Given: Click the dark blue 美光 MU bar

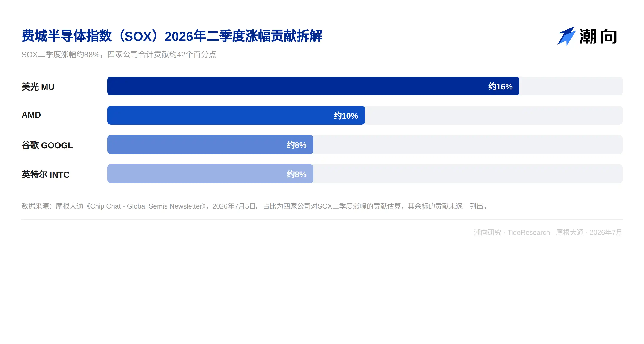Looking at the screenshot, I should [313, 86].
